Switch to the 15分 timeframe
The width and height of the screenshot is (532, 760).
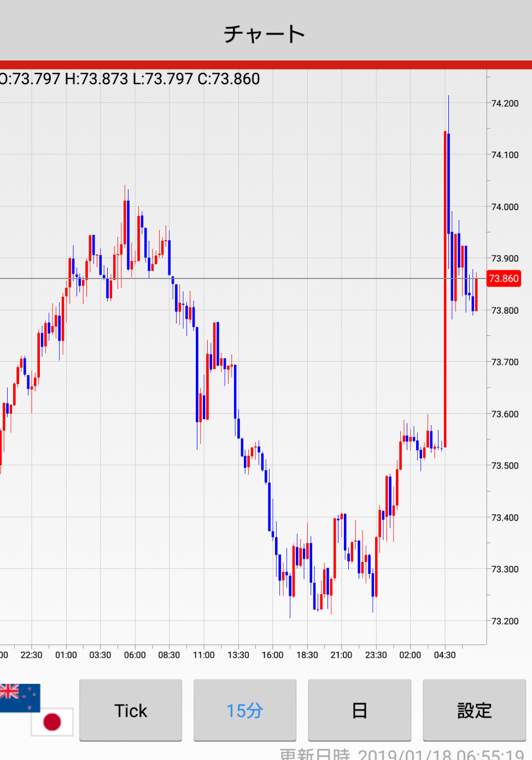[245, 710]
